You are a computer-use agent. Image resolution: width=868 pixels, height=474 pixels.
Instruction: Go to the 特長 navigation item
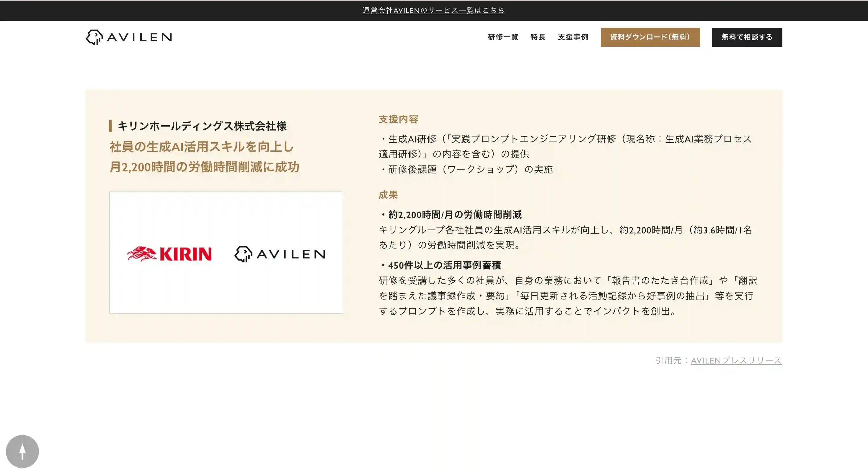pyautogui.click(x=538, y=37)
